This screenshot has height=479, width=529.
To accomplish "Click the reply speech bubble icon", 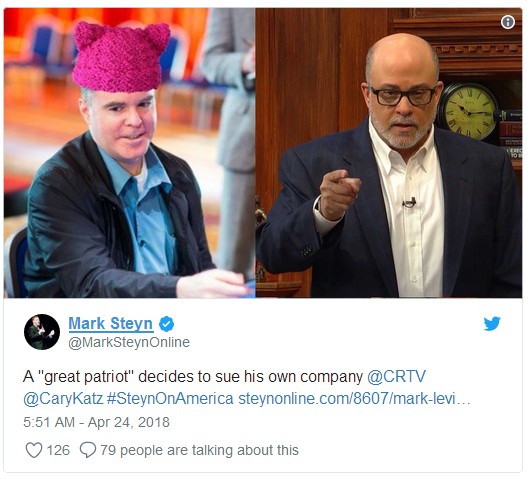I will [88, 450].
